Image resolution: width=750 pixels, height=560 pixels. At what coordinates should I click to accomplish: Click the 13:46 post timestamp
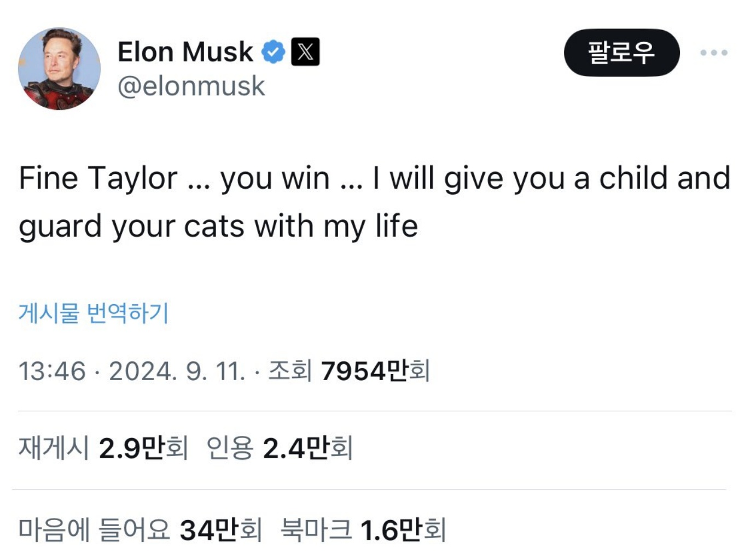point(52,371)
